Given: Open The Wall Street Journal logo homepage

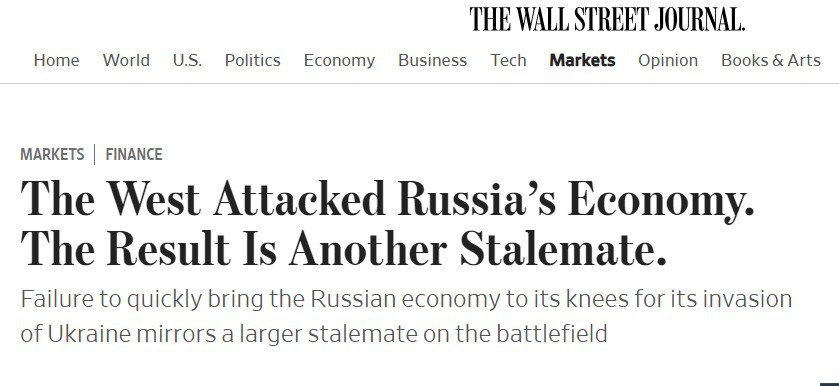Looking at the screenshot, I should 607,19.
